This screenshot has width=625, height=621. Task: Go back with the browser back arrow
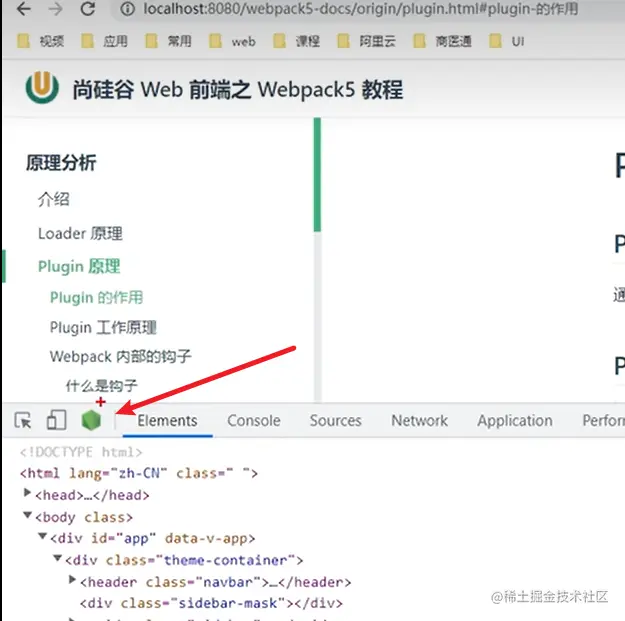click(24, 9)
